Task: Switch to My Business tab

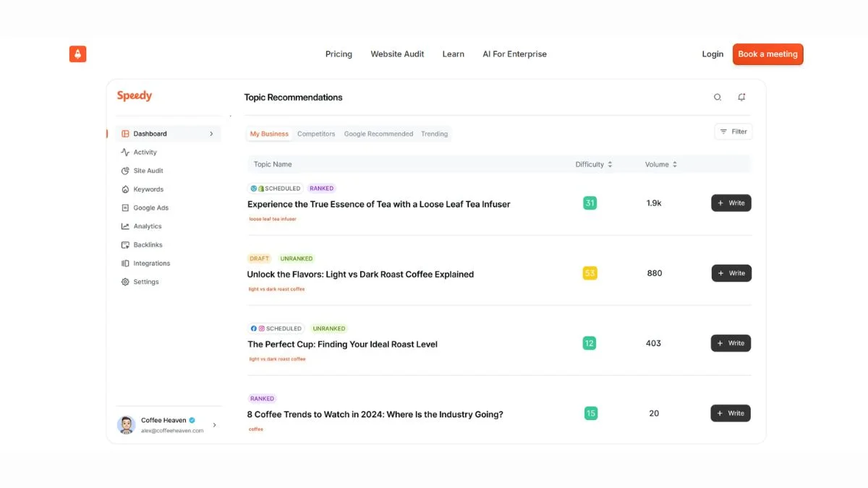Action: [269, 134]
